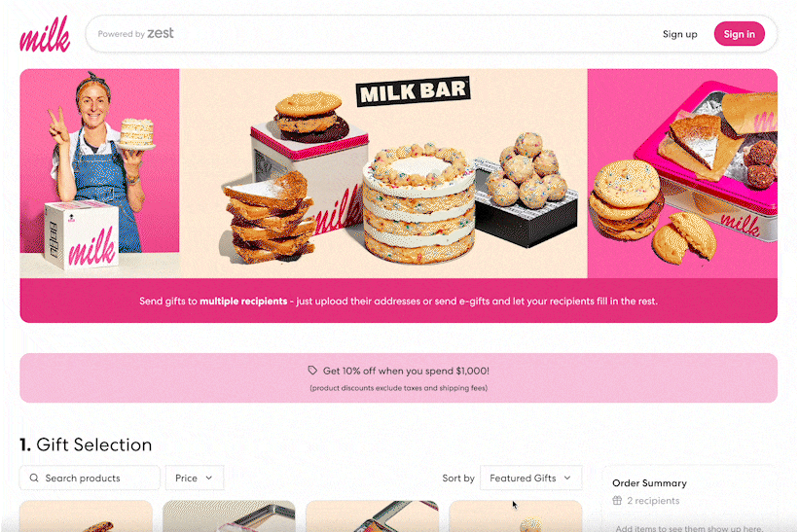Click the pink Sign in button
799x532 pixels.
tap(739, 34)
